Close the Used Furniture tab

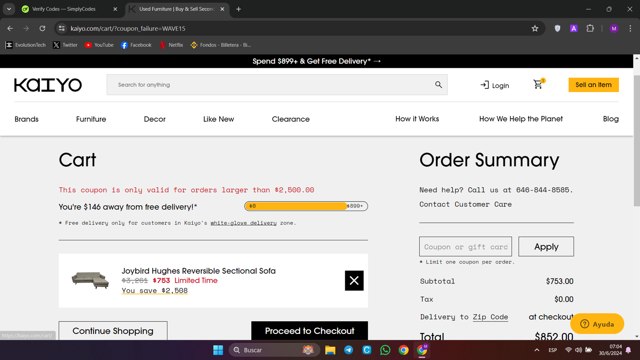(x=222, y=9)
